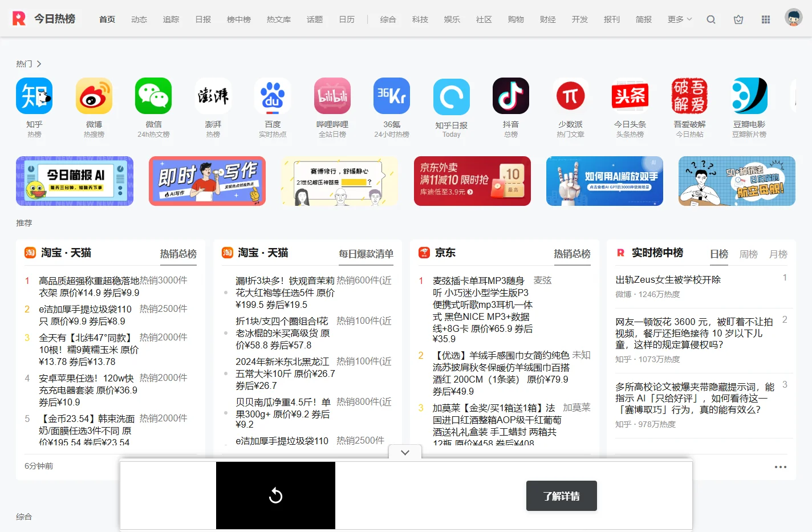This screenshot has width=812, height=532.
Task: Click the 今日热榜 logo
Action: [x=44, y=19]
